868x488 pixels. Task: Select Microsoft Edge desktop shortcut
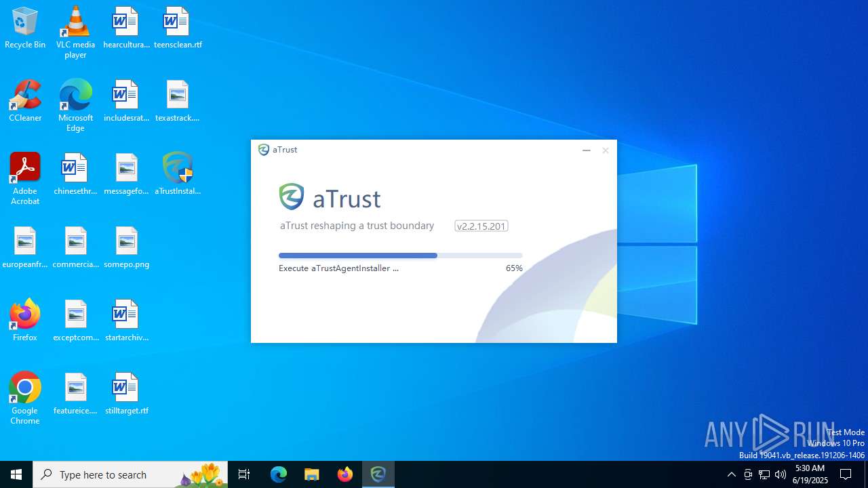[x=75, y=106]
